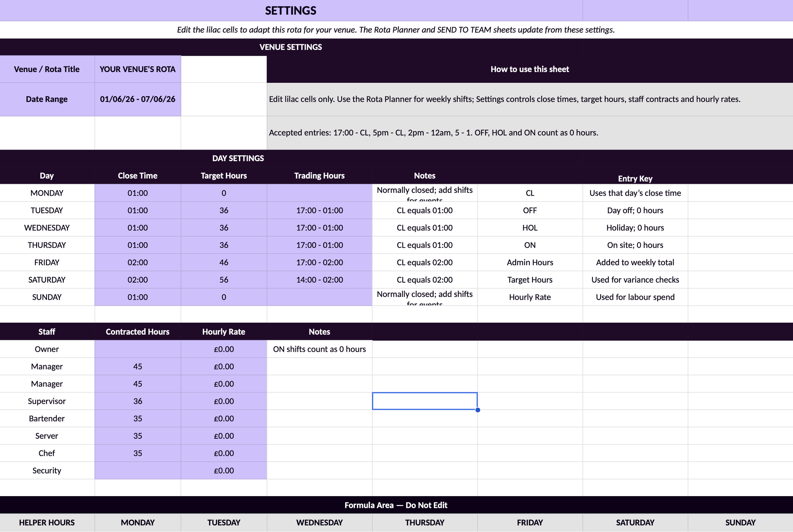Select the 'HOL' entry key cell
Screen dimensions: 793x532
[530, 228]
